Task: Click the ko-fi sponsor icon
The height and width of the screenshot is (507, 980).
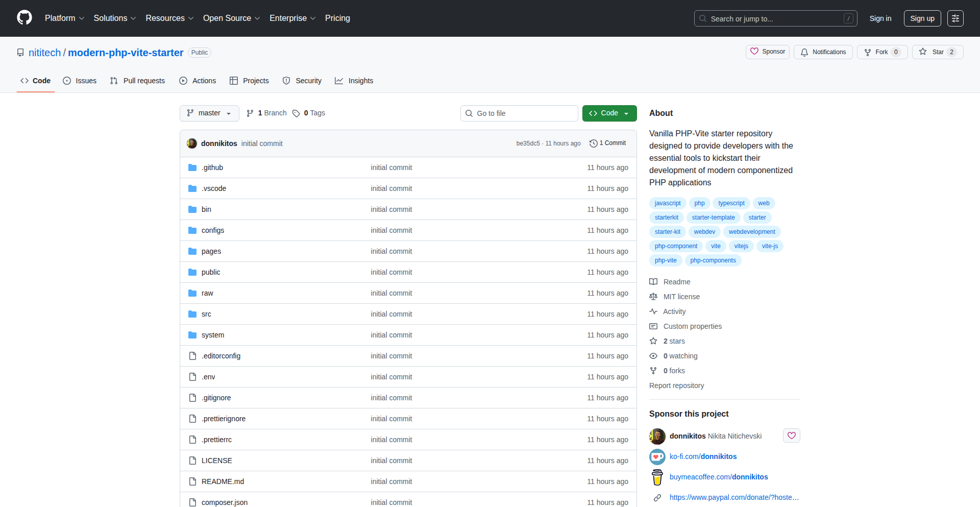Action: [x=657, y=456]
